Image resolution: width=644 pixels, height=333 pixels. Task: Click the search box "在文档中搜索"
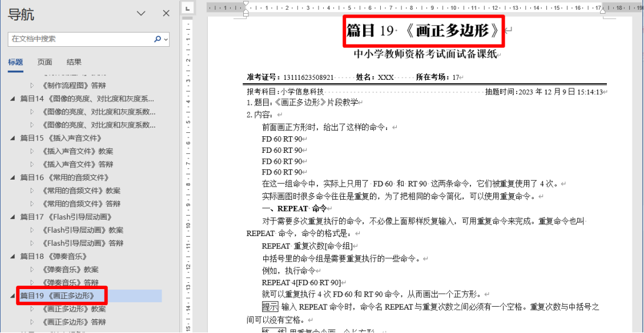coord(80,39)
